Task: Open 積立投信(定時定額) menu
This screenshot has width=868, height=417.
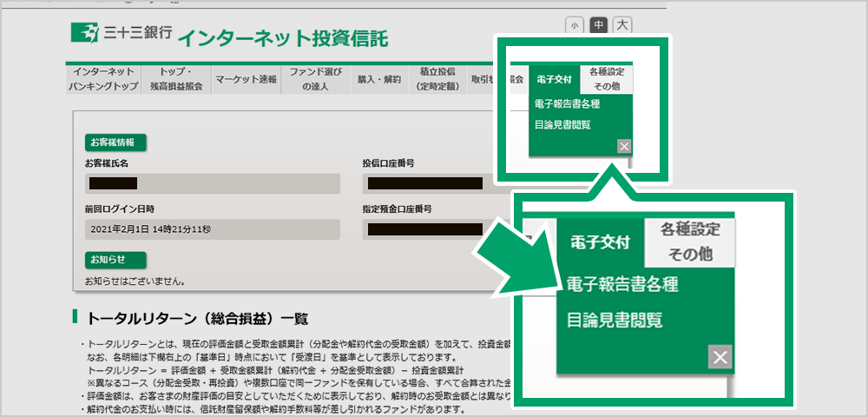Action: 437,79
